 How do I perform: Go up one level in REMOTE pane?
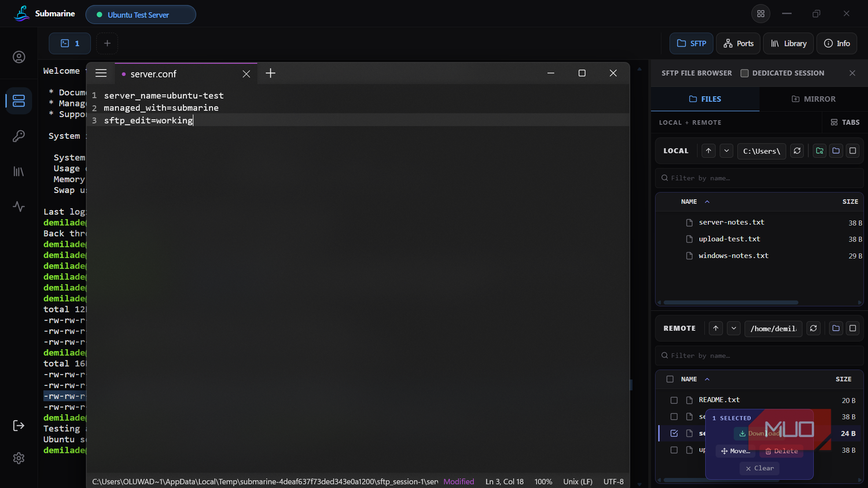716,328
